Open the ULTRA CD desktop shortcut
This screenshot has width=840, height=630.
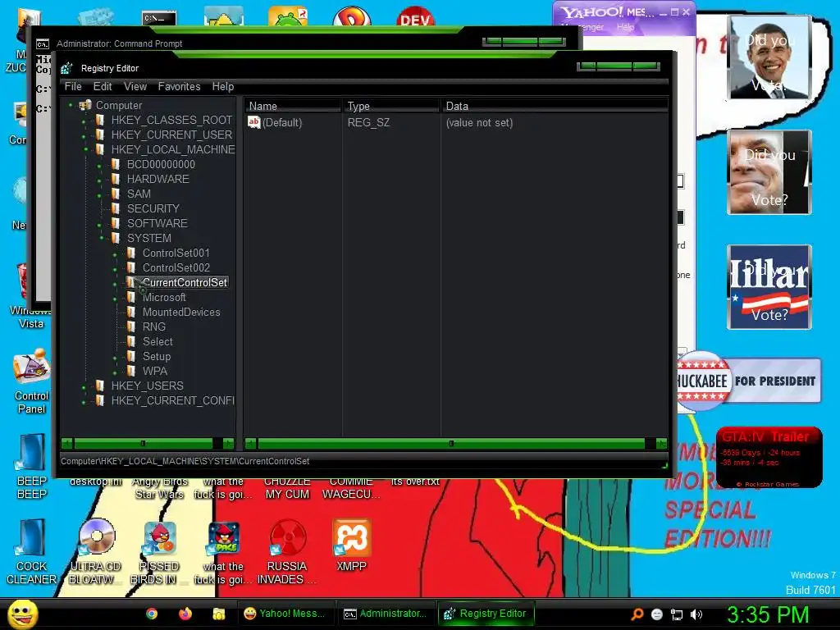[96, 552]
